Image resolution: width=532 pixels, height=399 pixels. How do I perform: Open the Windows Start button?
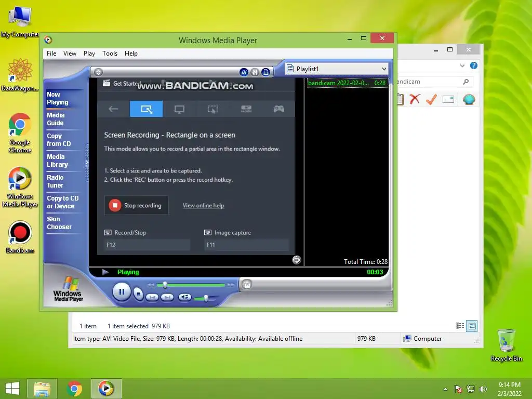pos(12,389)
